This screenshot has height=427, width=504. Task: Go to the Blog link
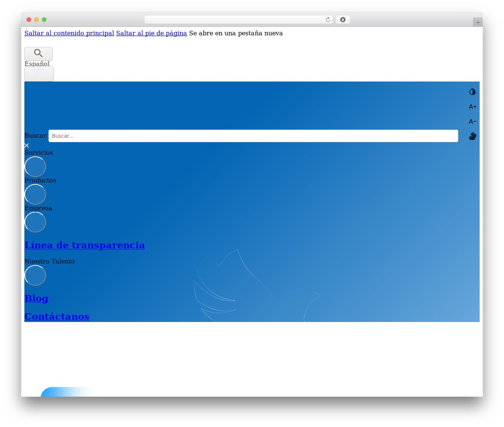36,298
